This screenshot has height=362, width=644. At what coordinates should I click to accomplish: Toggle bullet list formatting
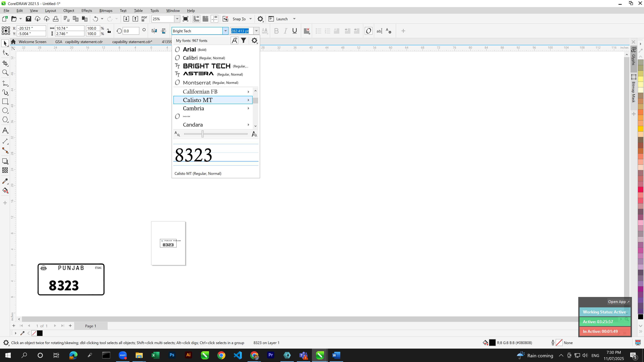click(318, 31)
